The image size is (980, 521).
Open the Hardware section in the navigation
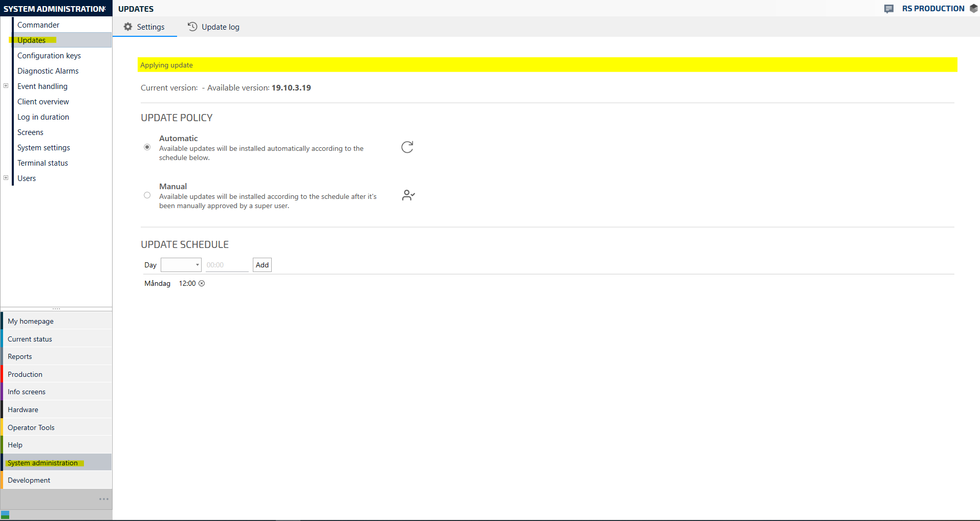pyautogui.click(x=23, y=410)
